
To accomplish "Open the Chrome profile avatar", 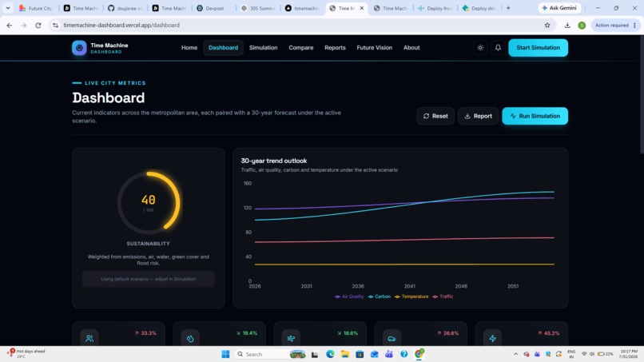I will pos(582,26).
